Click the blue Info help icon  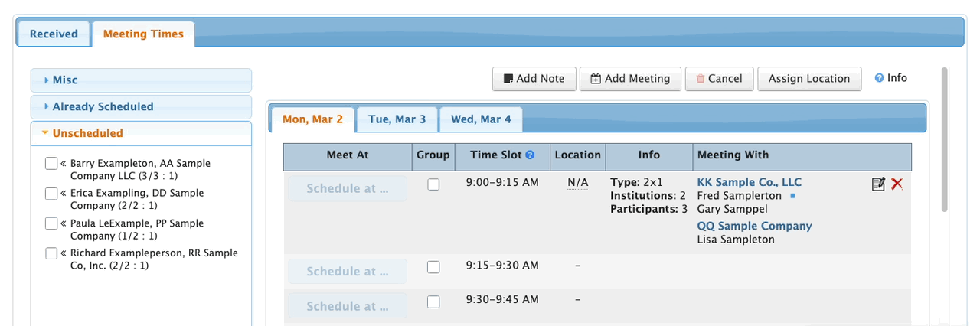(880, 78)
